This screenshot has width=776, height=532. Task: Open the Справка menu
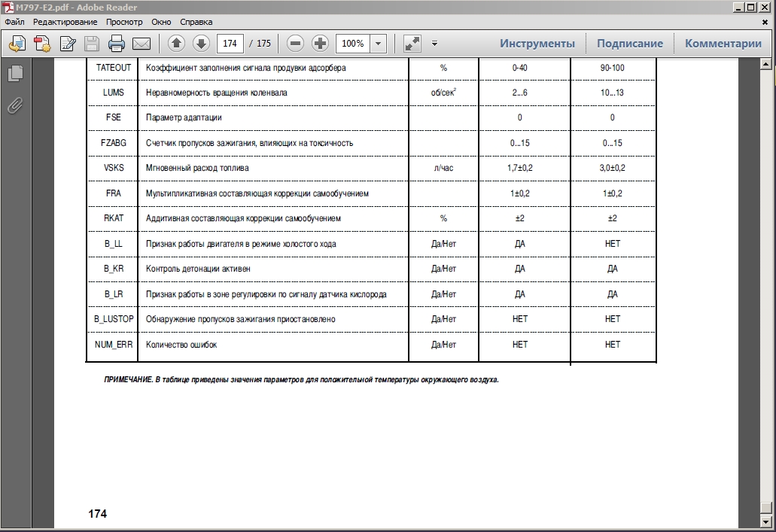tap(196, 22)
